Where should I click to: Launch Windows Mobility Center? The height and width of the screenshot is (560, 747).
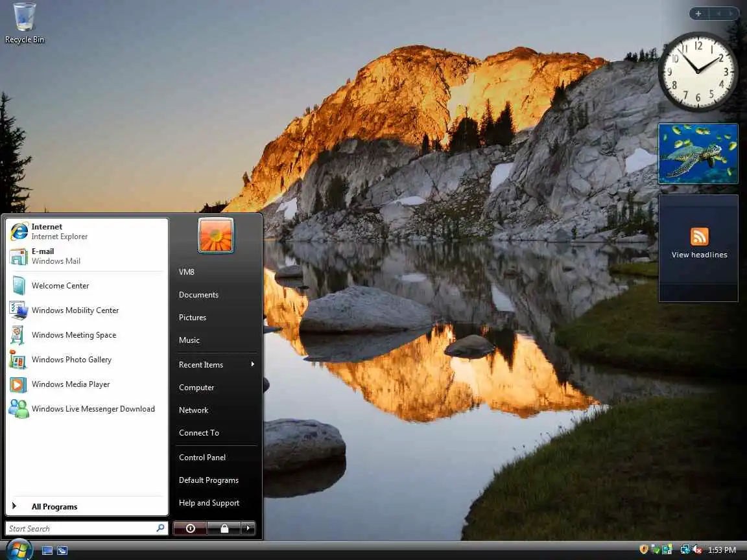(x=87, y=310)
